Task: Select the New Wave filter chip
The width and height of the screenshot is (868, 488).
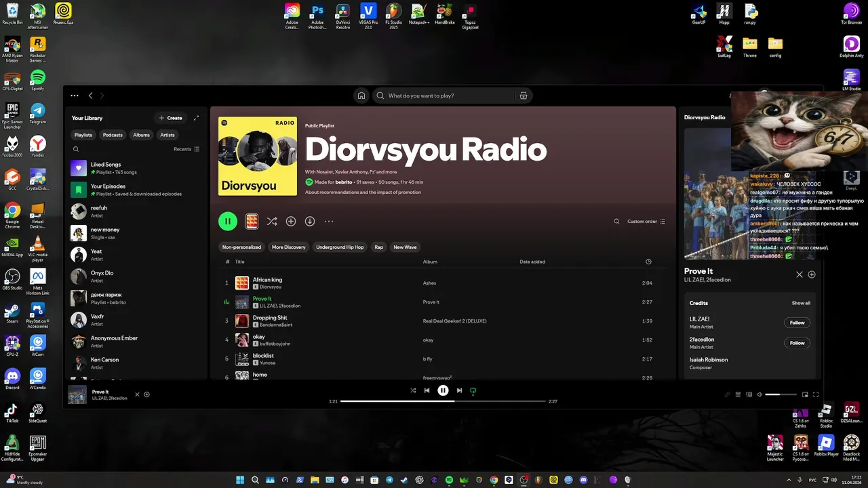Action: point(406,247)
